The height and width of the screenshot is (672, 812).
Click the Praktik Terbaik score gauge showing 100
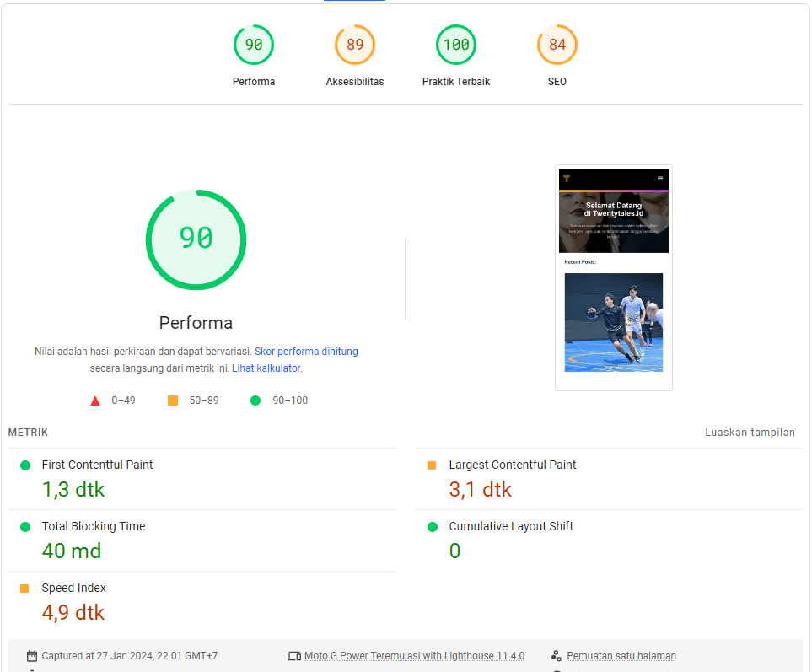click(456, 45)
